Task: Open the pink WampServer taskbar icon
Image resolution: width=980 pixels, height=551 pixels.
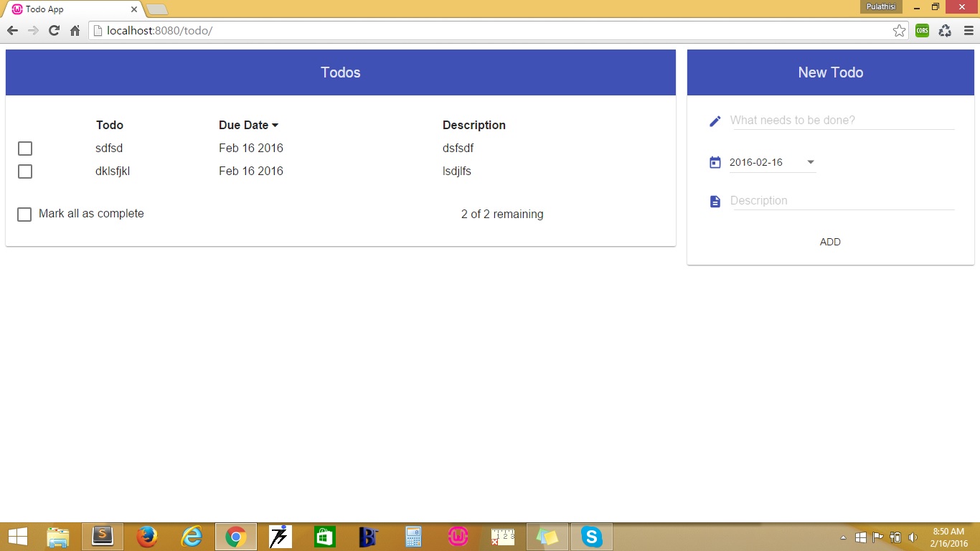Action: tap(458, 537)
